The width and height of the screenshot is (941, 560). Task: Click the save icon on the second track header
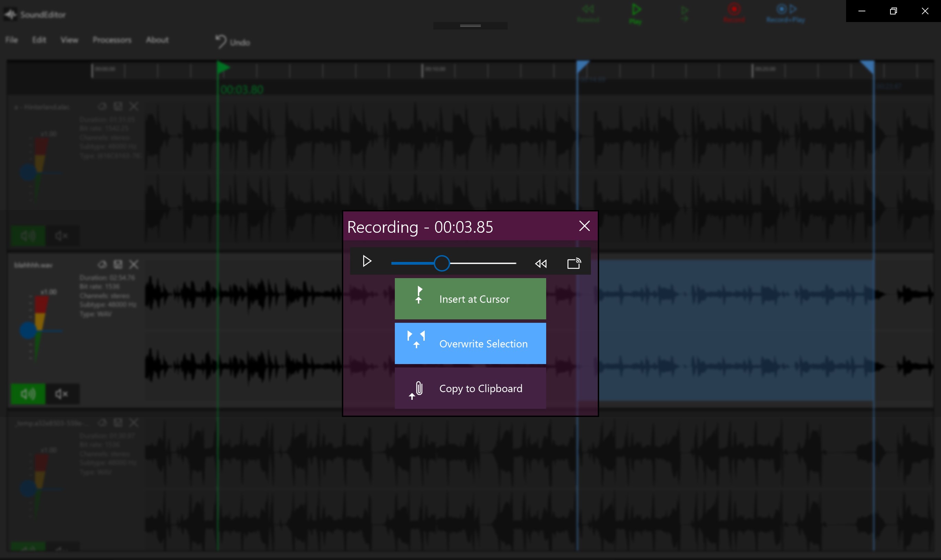coord(118,264)
